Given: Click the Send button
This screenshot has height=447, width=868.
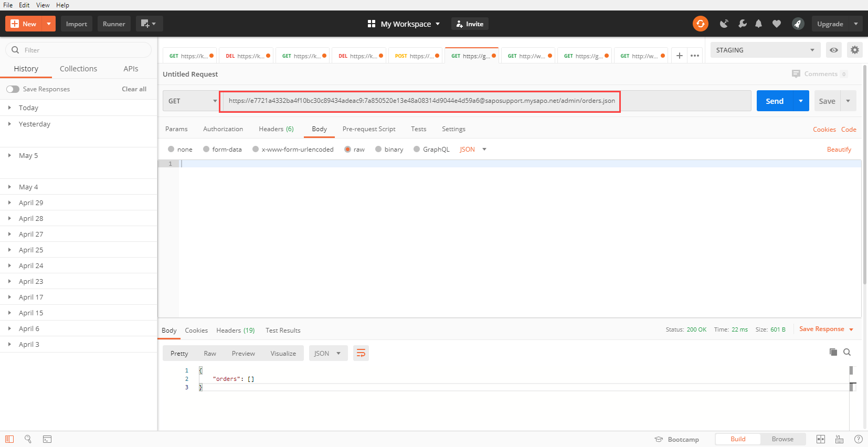Looking at the screenshot, I should (x=775, y=101).
